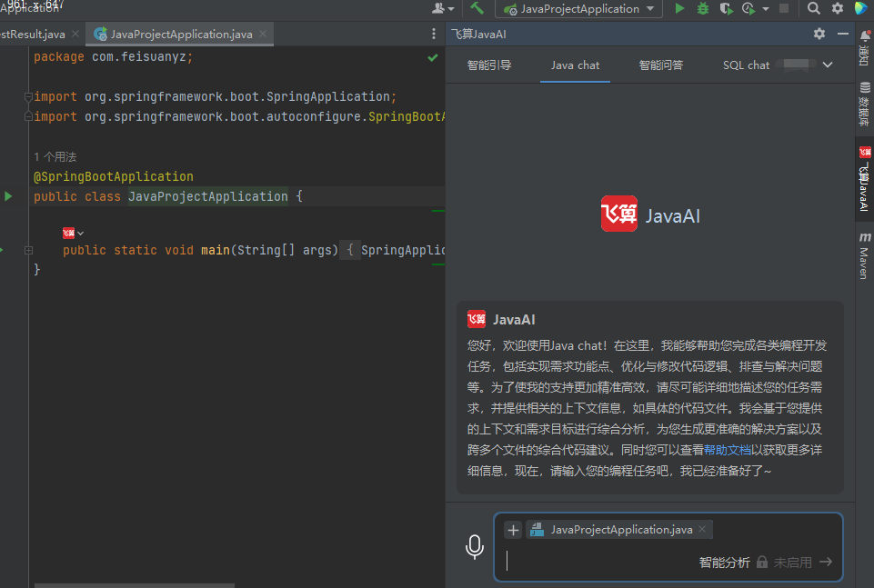The height and width of the screenshot is (588, 874).
Task: Click the colorful plugin logo in the toolbar corner
Action: coord(862,8)
